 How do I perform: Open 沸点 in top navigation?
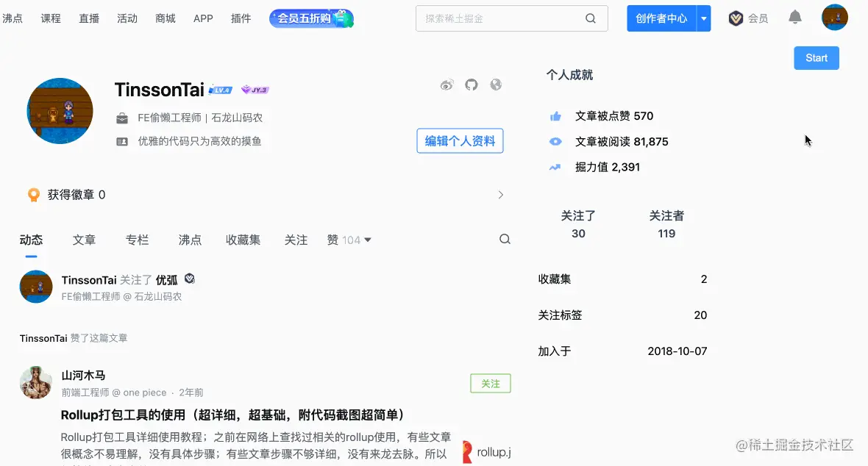click(13, 18)
